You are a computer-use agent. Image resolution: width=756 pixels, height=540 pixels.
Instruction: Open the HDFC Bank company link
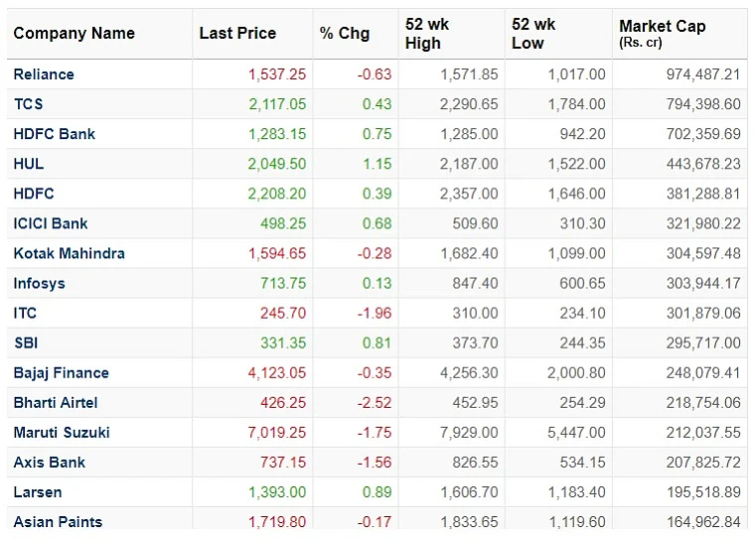point(55,134)
